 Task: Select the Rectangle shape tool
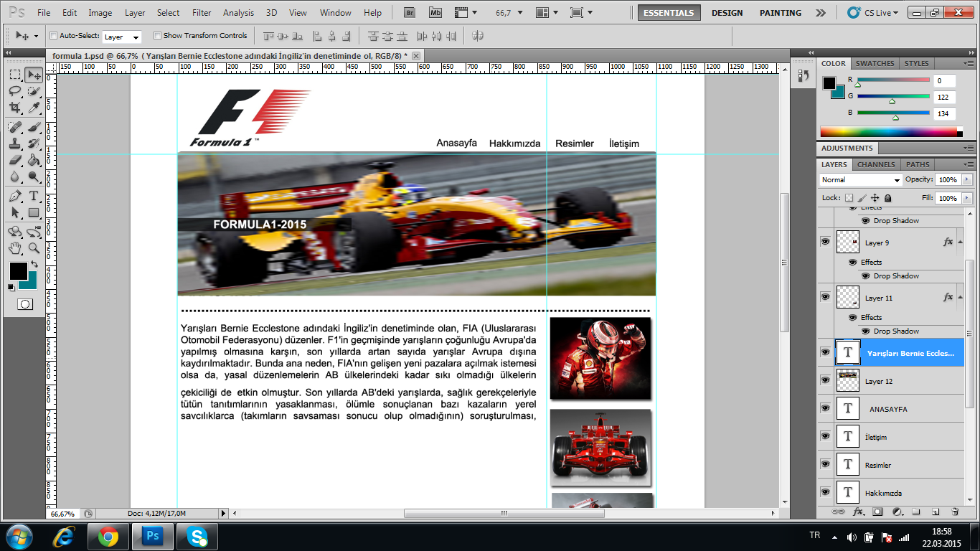[34, 212]
